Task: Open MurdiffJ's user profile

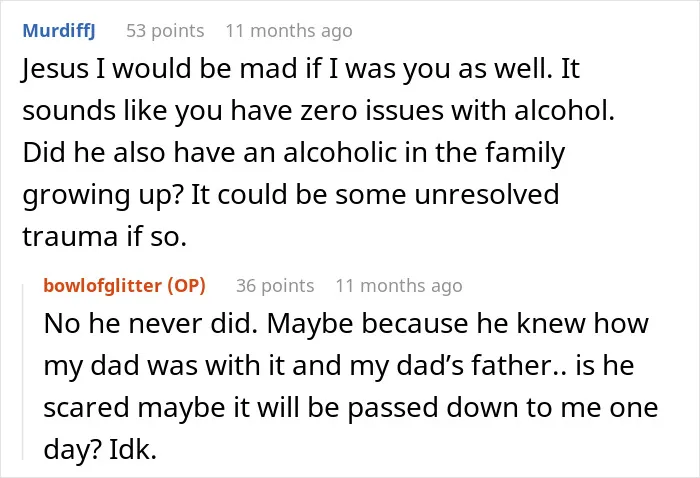Action: (59, 31)
